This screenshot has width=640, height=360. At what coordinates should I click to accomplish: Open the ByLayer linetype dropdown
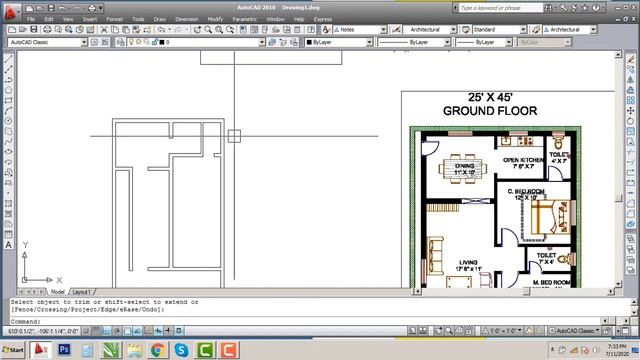(447, 42)
